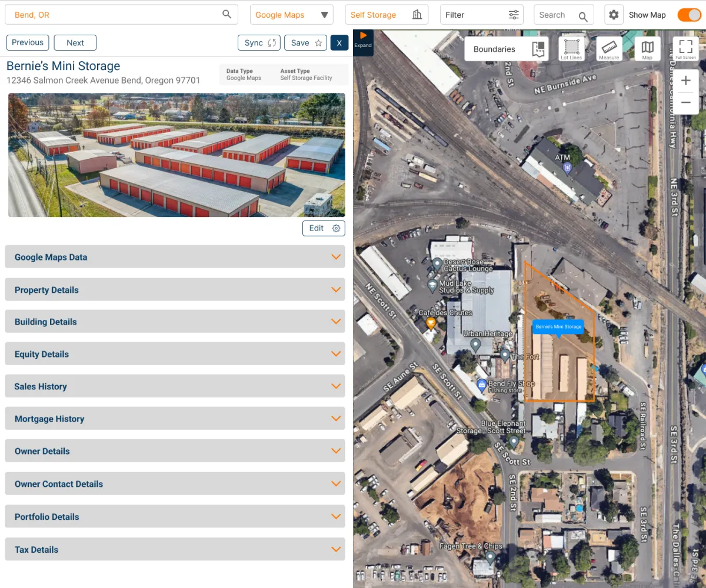Open the Google Maps data source dropdown
Image resolution: width=706 pixels, height=588 pixels.
pos(292,15)
